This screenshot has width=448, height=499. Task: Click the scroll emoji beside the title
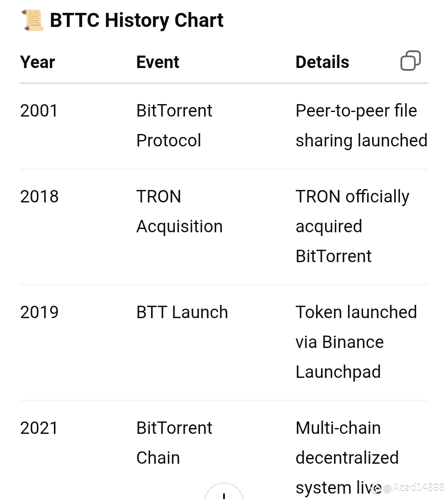[32, 21]
